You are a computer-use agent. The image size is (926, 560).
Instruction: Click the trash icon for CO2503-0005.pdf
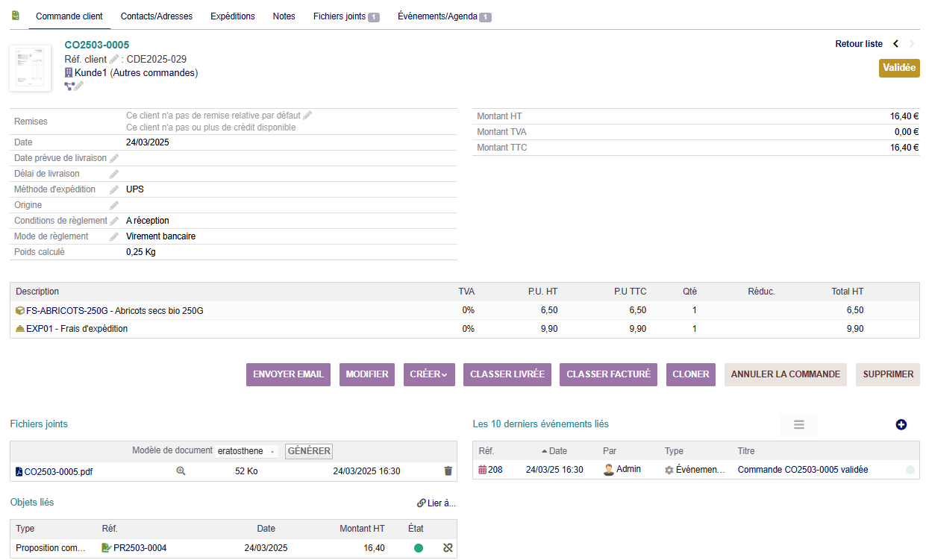(448, 471)
